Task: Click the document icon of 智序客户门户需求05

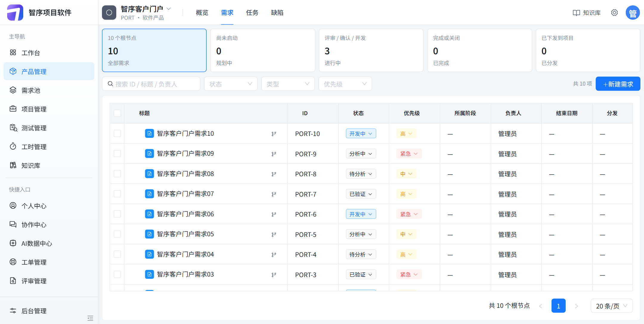Action: pos(149,234)
